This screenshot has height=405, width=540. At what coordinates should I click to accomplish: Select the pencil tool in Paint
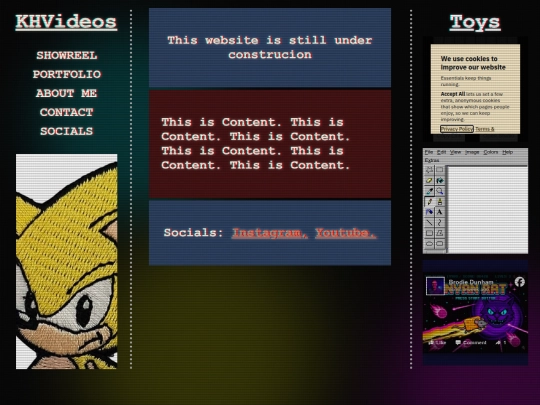pyautogui.click(x=429, y=201)
